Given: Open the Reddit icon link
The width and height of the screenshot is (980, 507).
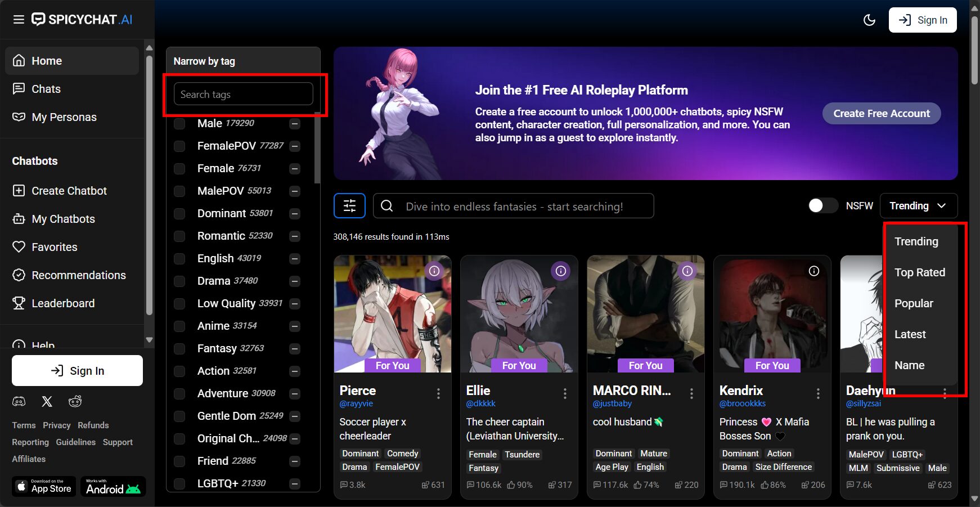Looking at the screenshot, I should tap(75, 401).
